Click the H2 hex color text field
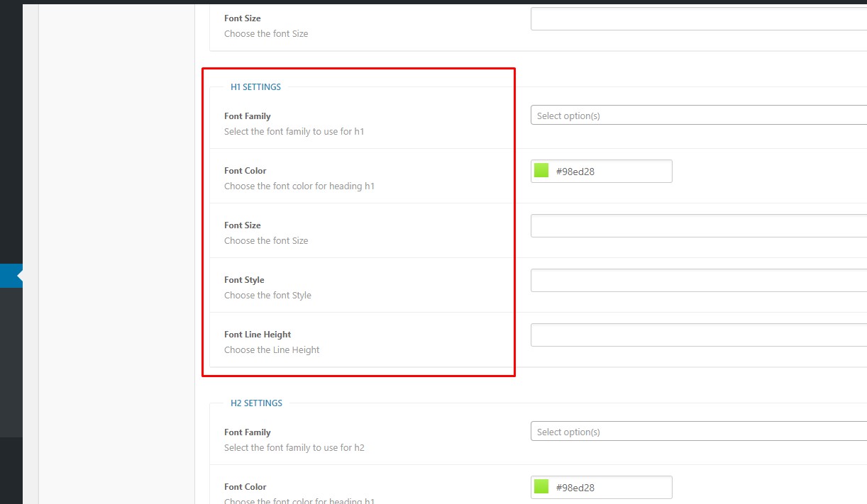Image resolution: width=867 pixels, height=504 pixels. pyautogui.click(x=610, y=487)
